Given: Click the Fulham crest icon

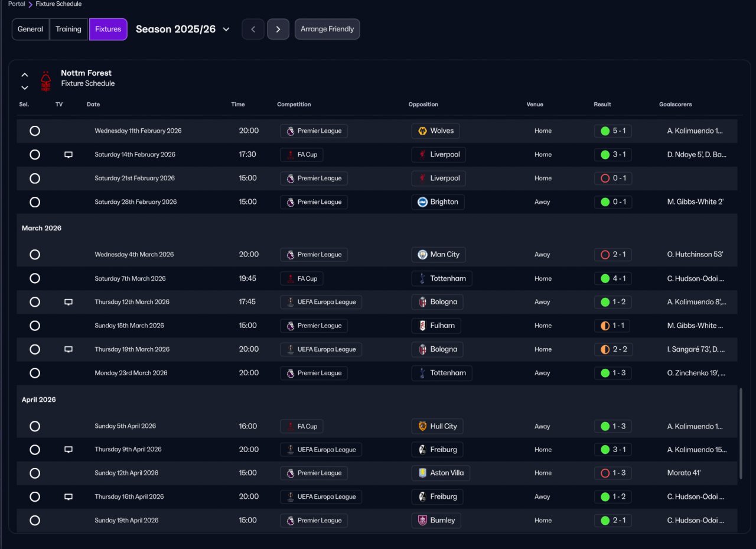Looking at the screenshot, I should click(x=422, y=326).
